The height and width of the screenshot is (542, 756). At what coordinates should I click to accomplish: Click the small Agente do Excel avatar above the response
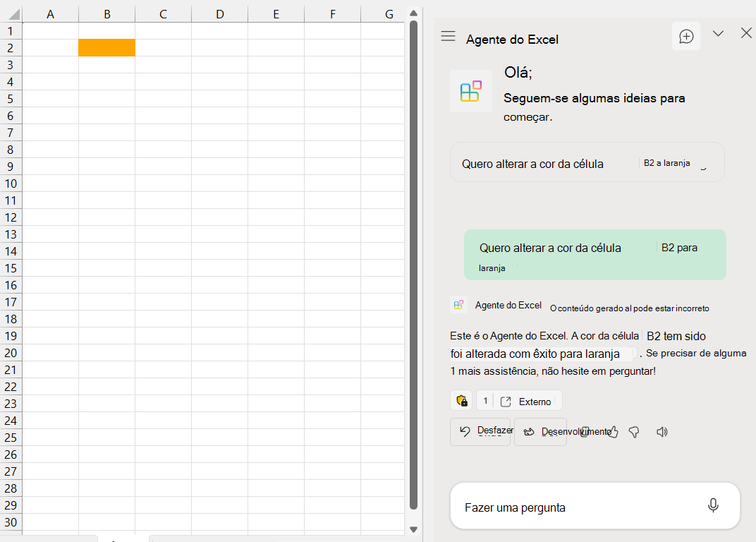click(458, 304)
